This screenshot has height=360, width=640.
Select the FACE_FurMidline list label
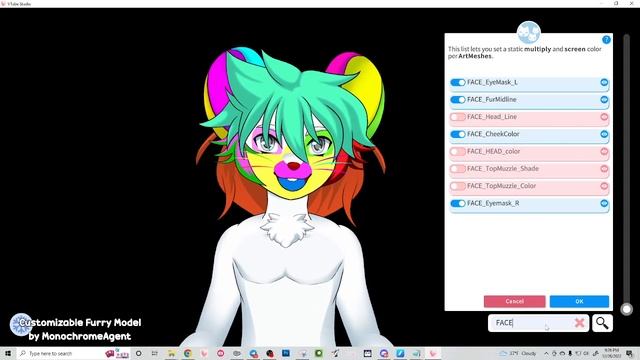(491, 100)
